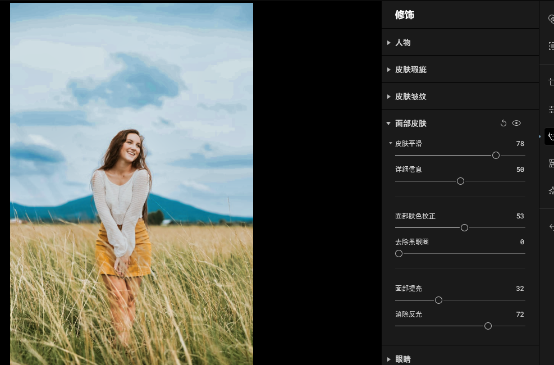Viewport: 554px width, 365px height.
Task: Click the 面部肤色校正 slider handle at 53
Action: click(x=465, y=228)
